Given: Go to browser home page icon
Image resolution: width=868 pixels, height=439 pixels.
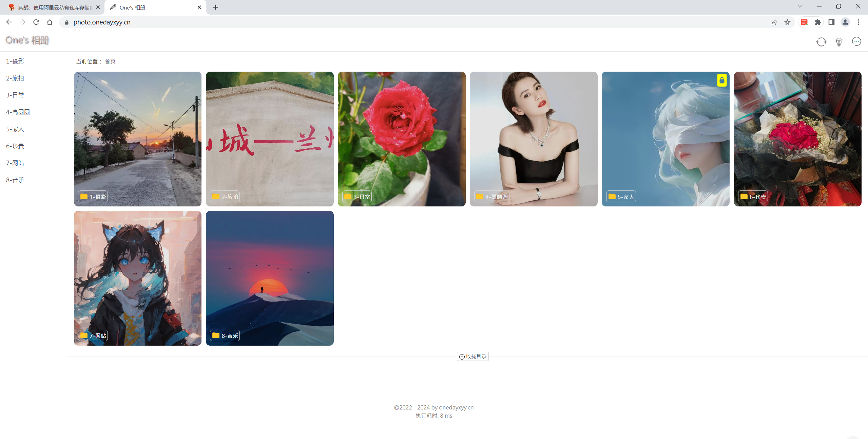Looking at the screenshot, I should (x=50, y=22).
